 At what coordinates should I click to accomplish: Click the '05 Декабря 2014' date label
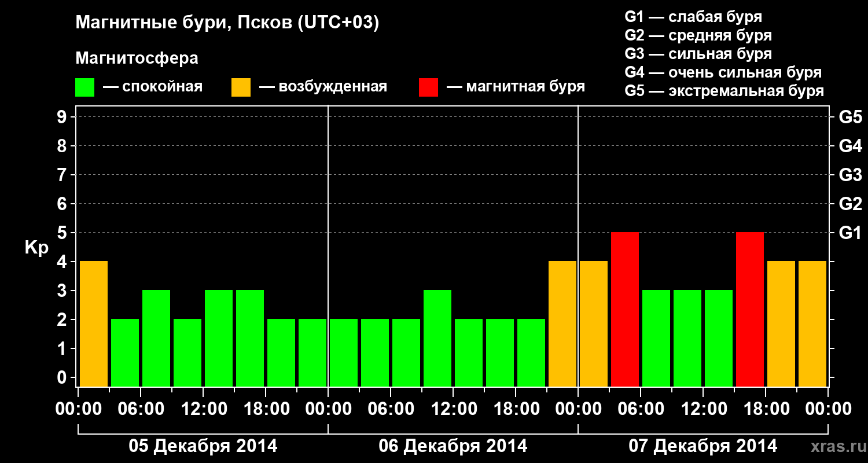pos(203,446)
